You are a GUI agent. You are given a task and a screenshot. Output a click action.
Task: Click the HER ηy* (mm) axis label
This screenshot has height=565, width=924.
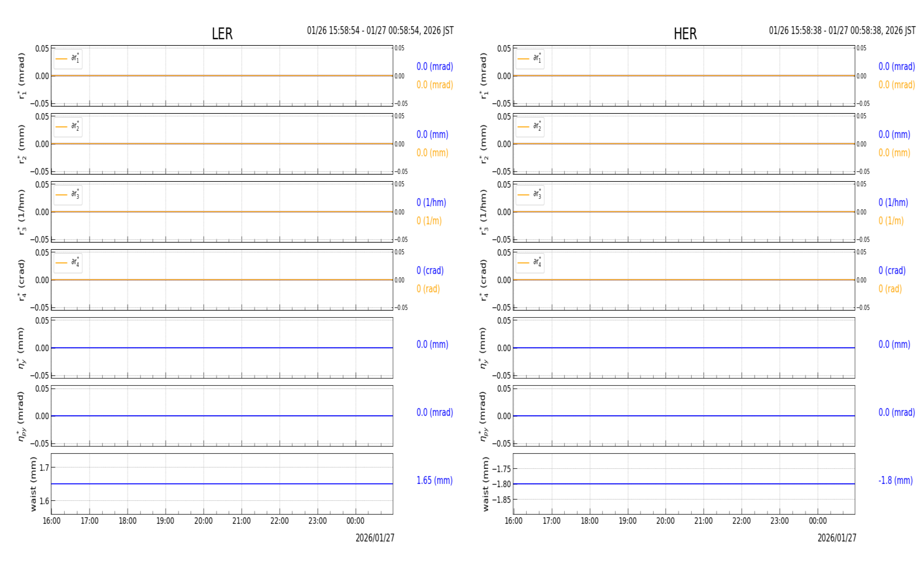[484, 348]
